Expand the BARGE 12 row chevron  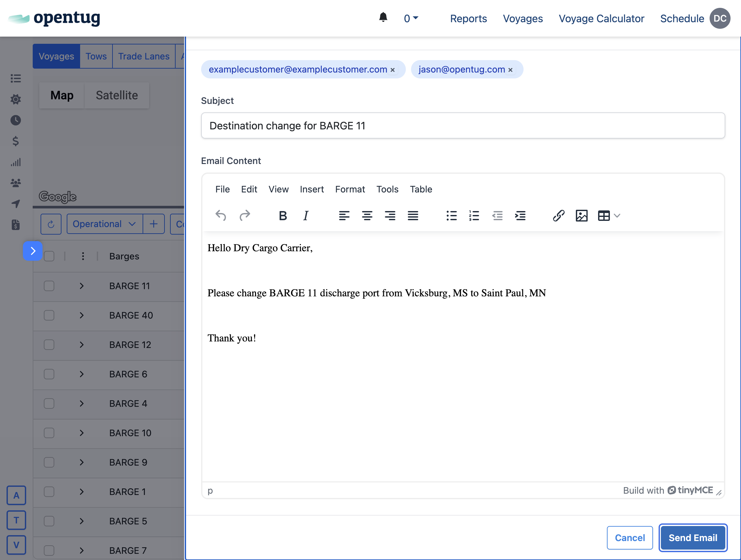click(81, 345)
